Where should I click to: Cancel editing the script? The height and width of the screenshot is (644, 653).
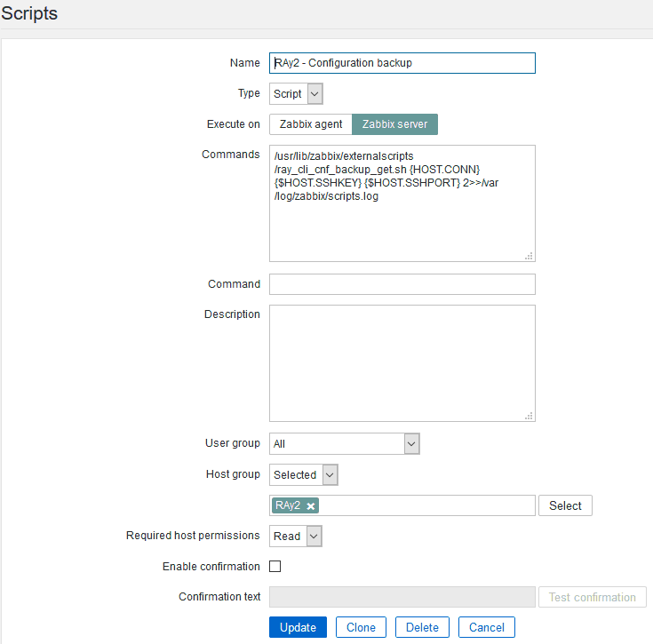click(487, 627)
